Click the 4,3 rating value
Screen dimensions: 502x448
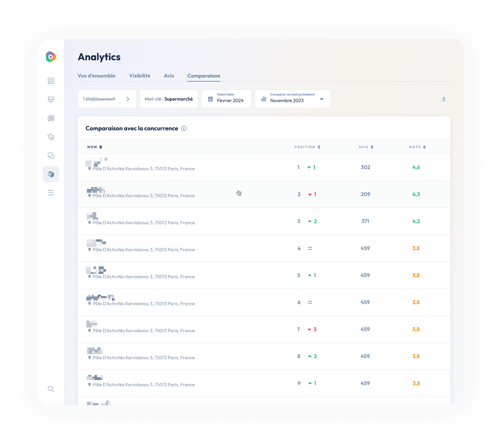click(x=416, y=194)
